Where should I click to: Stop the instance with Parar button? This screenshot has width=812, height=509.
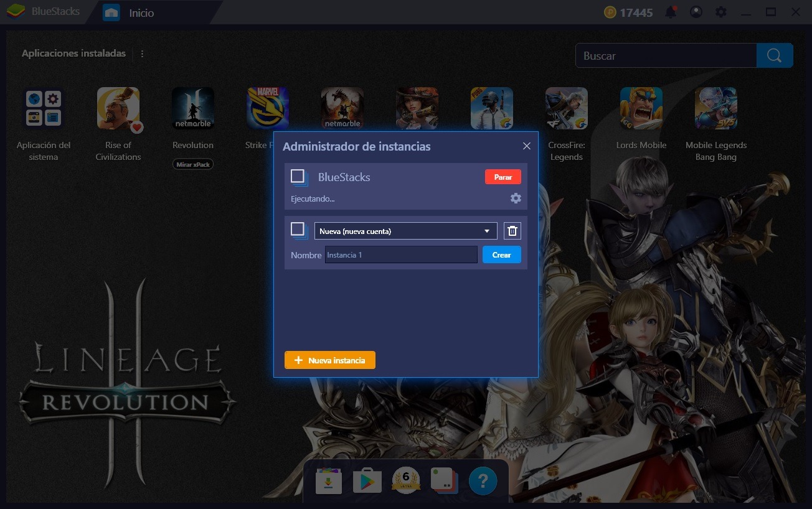point(503,177)
